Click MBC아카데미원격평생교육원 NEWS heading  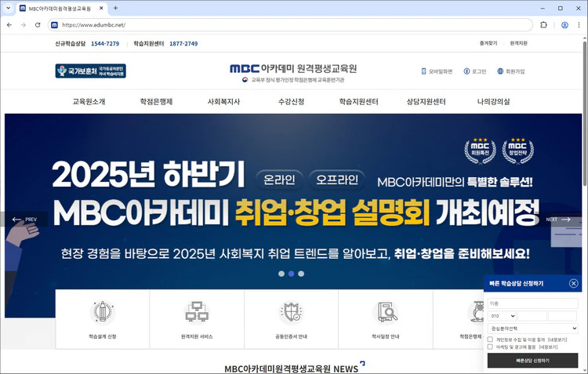(292, 369)
